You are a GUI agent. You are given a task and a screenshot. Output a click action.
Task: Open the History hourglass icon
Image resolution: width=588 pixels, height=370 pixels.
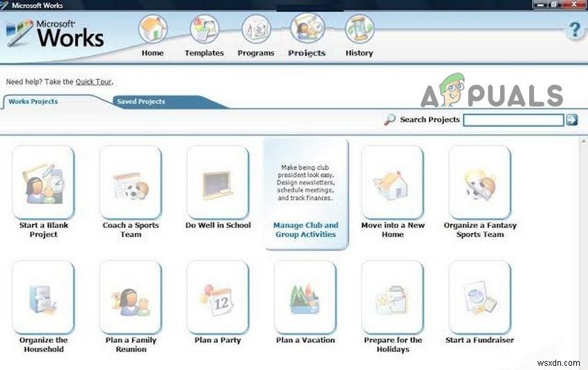pos(359,29)
